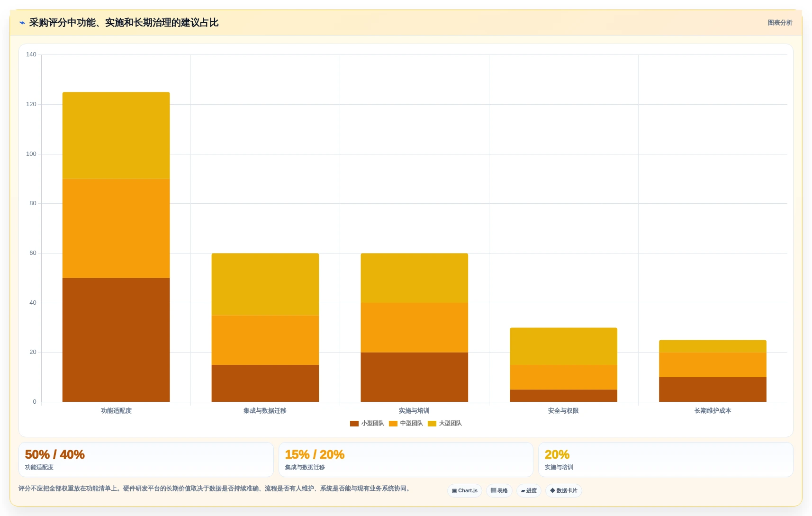This screenshot has height=516, width=812.
Task: Click the 小型团队 segment of 集成与数据迁移 bar
Action: pyautogui.click(x=265, y=383)
